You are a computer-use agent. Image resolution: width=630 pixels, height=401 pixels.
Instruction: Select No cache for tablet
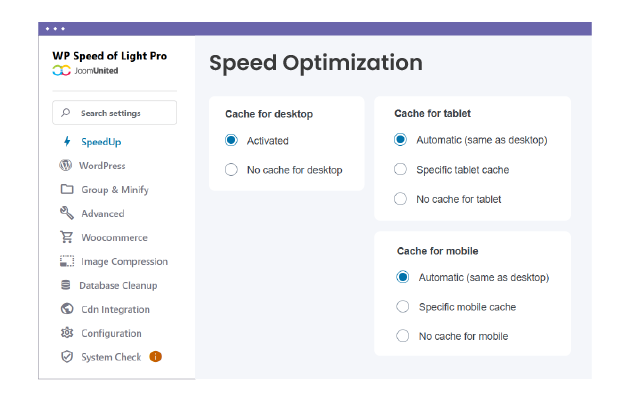tap(401, 199)
